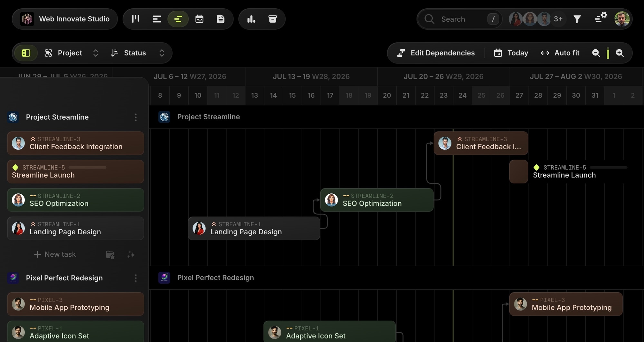Click Adaptive Icon Set timeline bar
This screenshot has width=644, height=342.
(329, 332)
